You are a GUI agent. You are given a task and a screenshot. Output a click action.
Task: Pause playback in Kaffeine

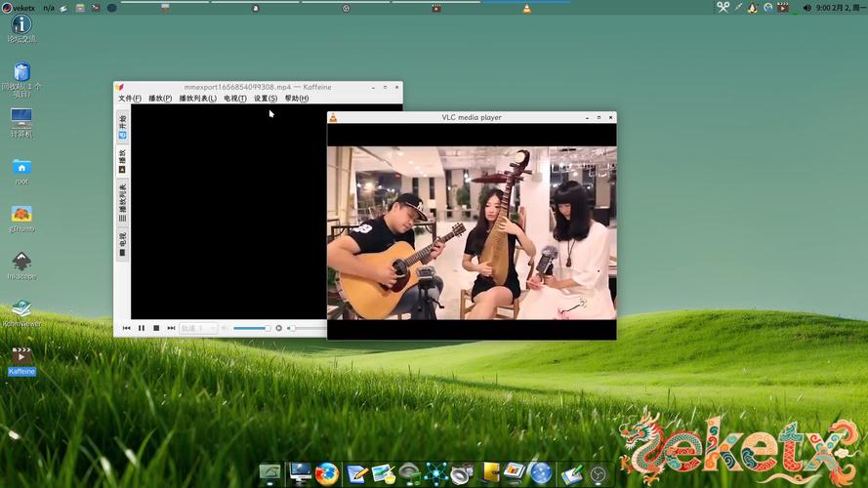point(142,328)
